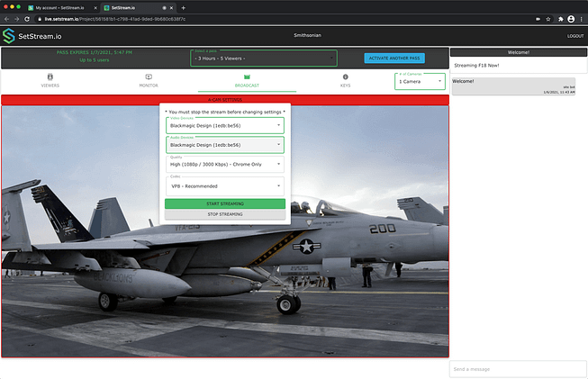Image resolution: width=588 pixels, height=379 pixels.
Task: Open a new browser tab
Action: [183, 7]
